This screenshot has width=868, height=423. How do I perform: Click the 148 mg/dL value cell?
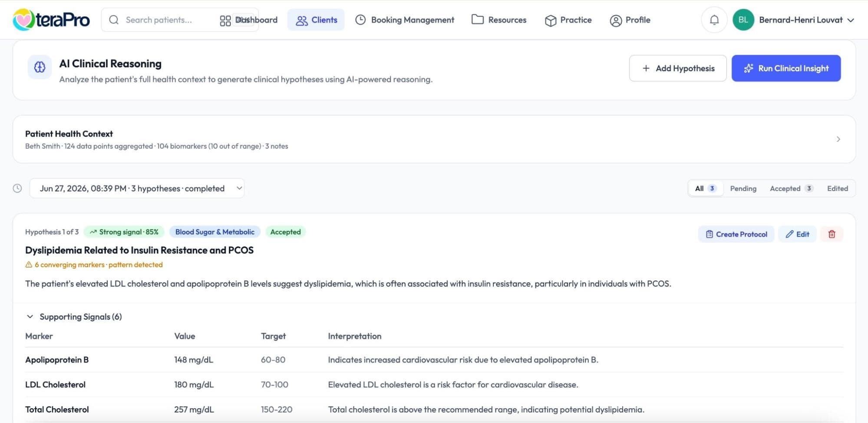point(194,360)
